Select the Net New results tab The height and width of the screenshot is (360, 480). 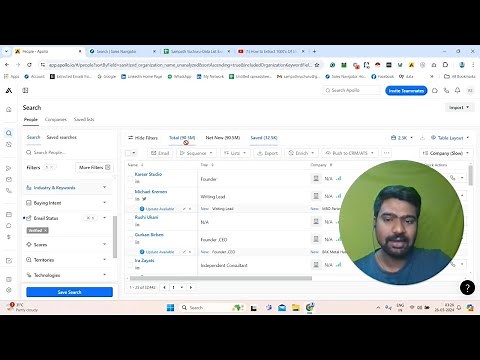pyautogui.click(x=223, y=138)
